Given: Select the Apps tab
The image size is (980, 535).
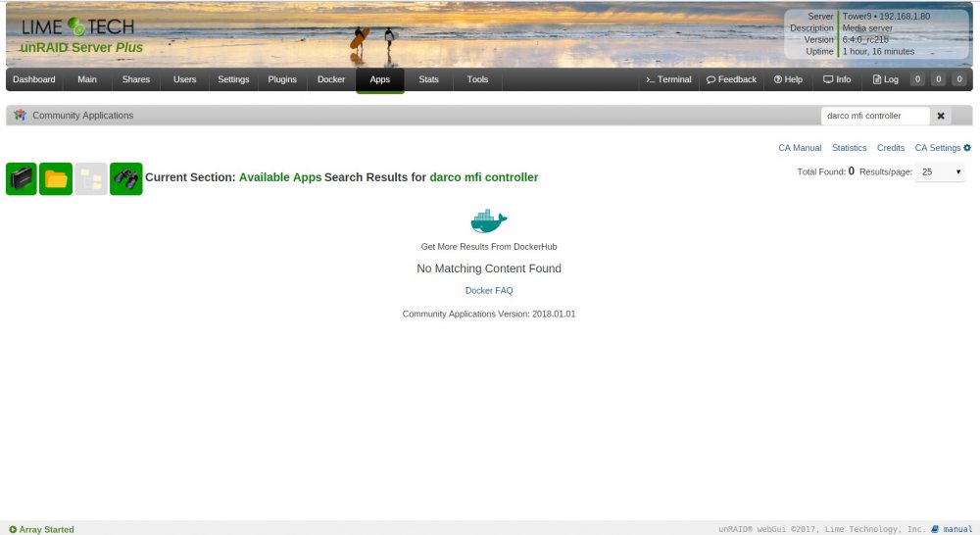Looking at the screenshot, I should point(379,79).
